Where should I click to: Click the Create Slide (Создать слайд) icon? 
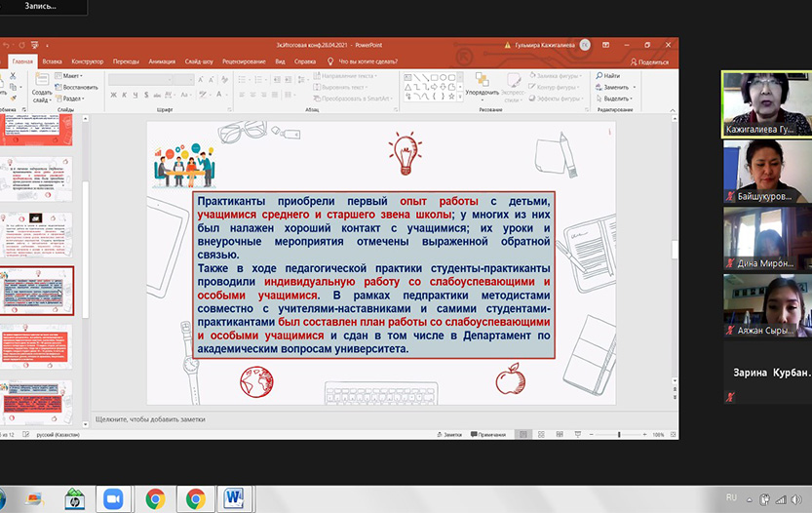tap(40, 87)
